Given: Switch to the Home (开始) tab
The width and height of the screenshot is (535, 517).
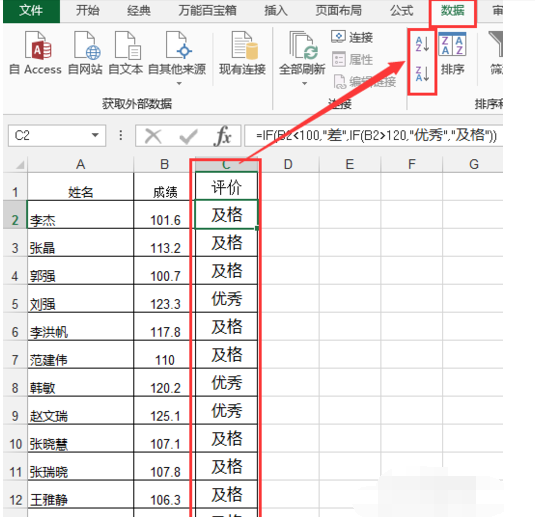Looking at the screenshot, I should tap(88, 11).
